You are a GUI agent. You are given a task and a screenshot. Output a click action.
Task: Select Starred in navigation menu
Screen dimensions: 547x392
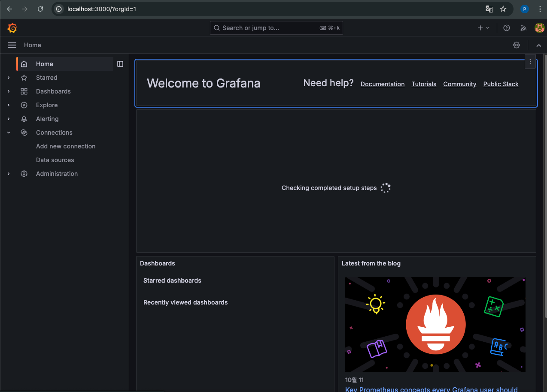(x=46, y=78)
